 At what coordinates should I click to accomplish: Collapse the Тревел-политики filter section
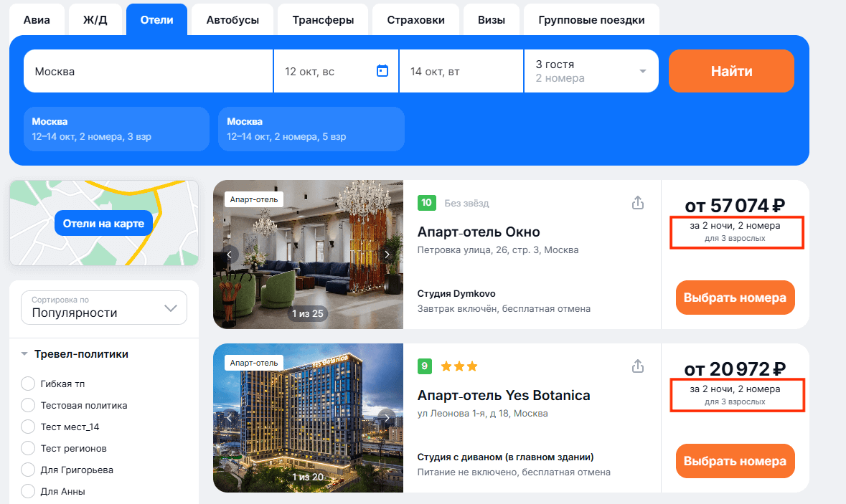point(25,354)
